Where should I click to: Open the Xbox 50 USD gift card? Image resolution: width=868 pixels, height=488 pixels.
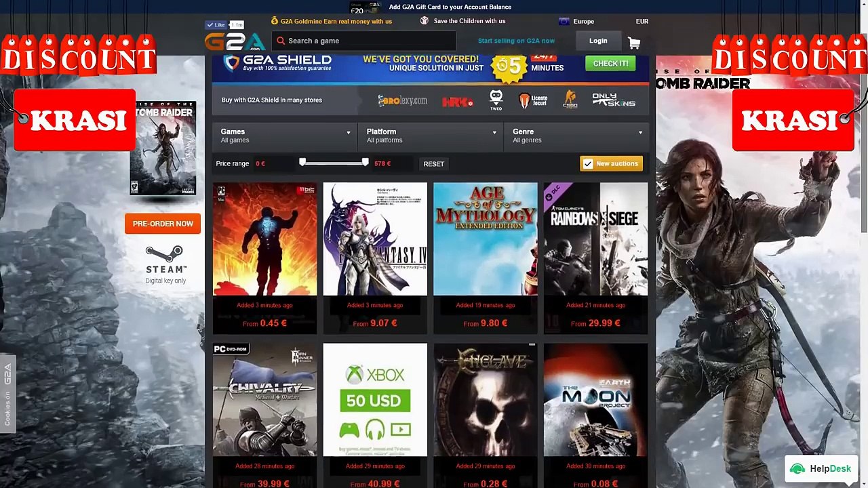click(375, 400)
